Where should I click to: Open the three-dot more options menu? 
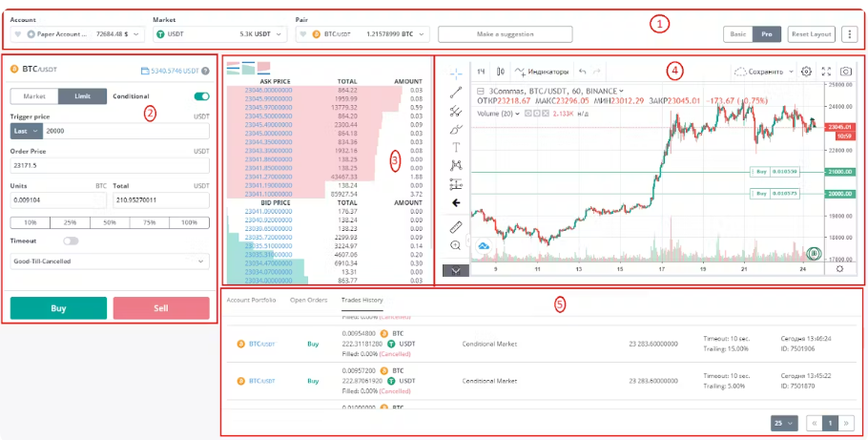[x=849, y=33]
